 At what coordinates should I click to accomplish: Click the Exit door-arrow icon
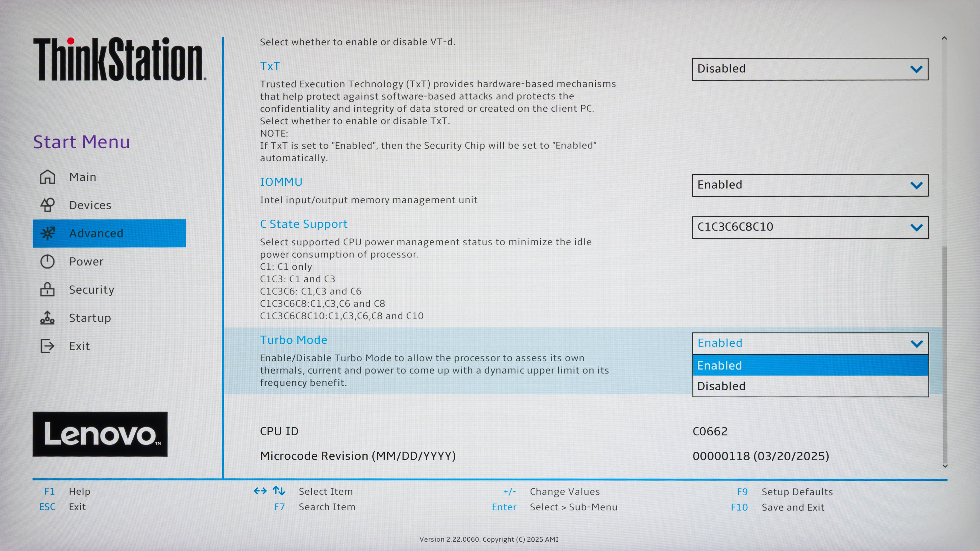tap(48, 346)
